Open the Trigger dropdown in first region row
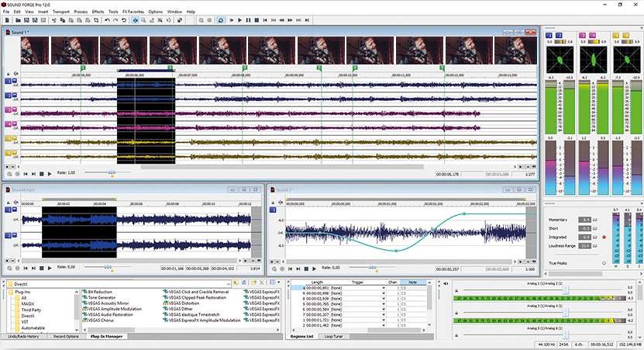Image resolution: width=644 pixels, height=350 pixels. coord(383,288)
